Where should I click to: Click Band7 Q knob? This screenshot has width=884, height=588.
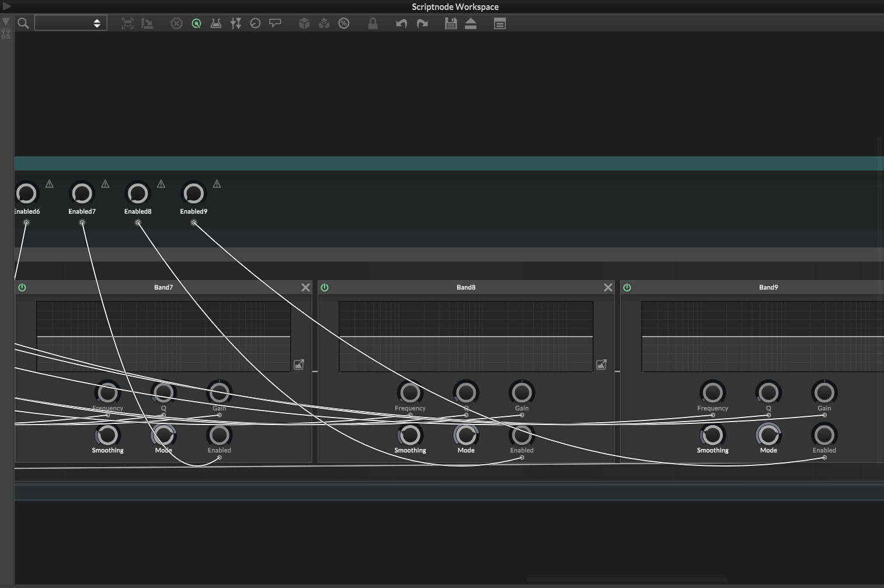163,392
